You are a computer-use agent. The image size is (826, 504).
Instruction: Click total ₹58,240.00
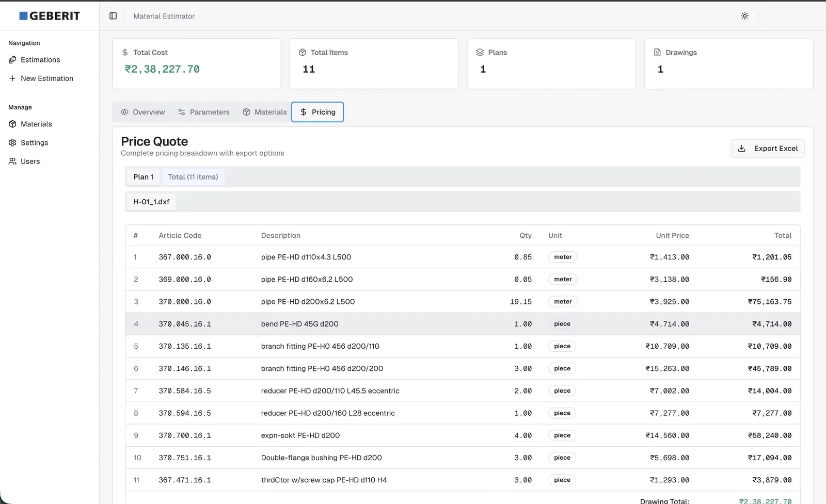[x=770, y=435]
